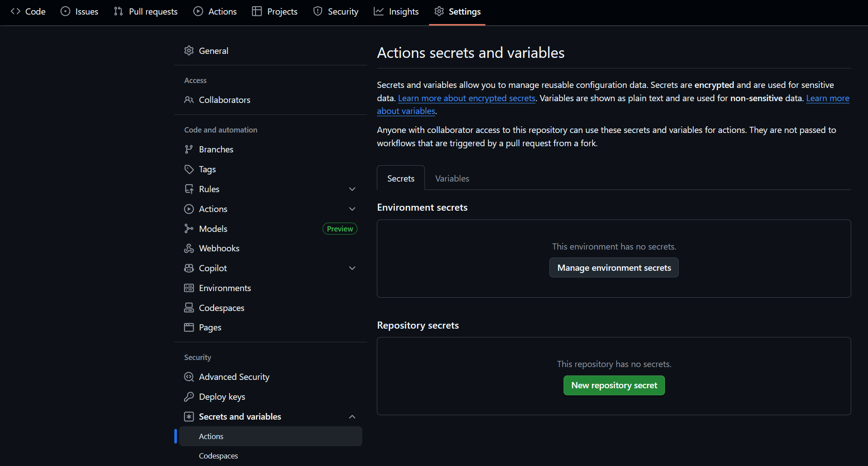Collapse the Secrets and variables section
The image size is (868, 466).
352,417
